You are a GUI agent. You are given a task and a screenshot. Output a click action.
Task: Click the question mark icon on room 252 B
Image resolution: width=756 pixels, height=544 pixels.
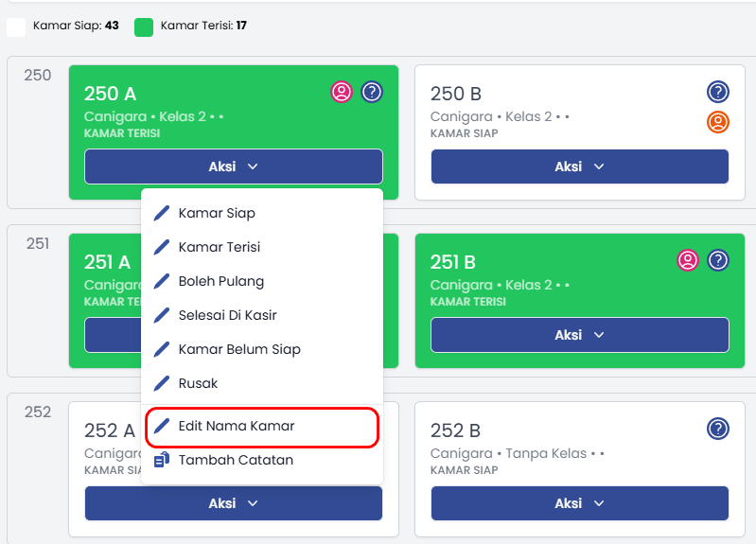(718, 429)
